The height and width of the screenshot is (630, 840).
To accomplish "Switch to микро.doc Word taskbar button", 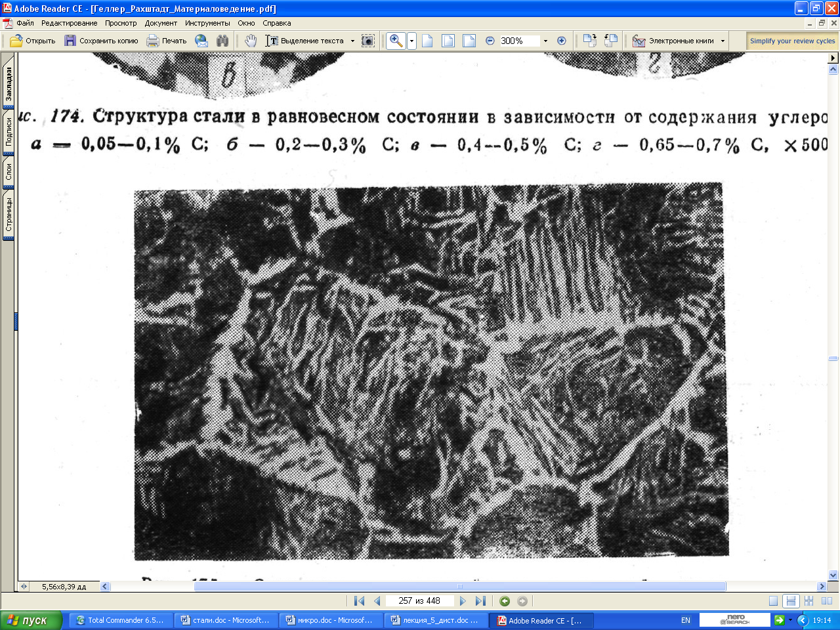I will (331, 620).
